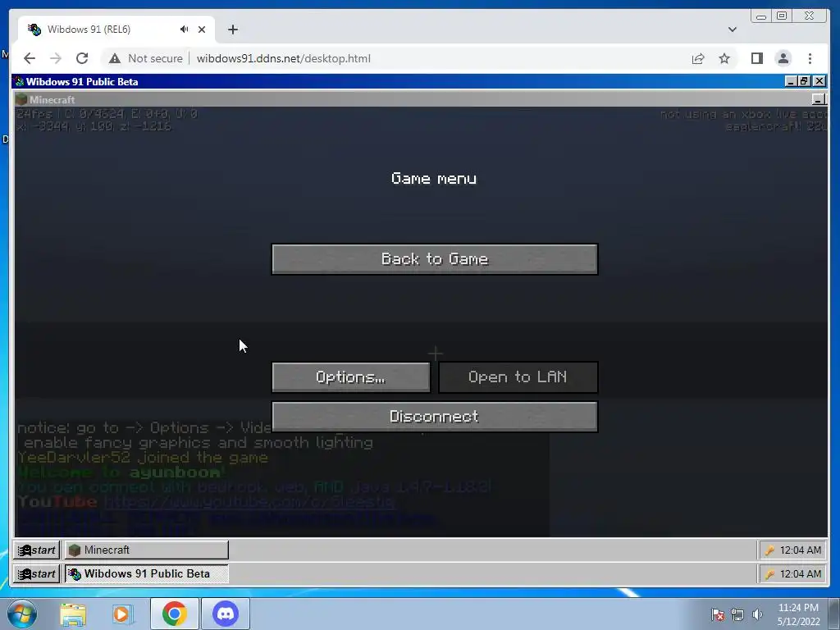Open Action Center flag tray icon
The image size is (840, 630).
718,614
